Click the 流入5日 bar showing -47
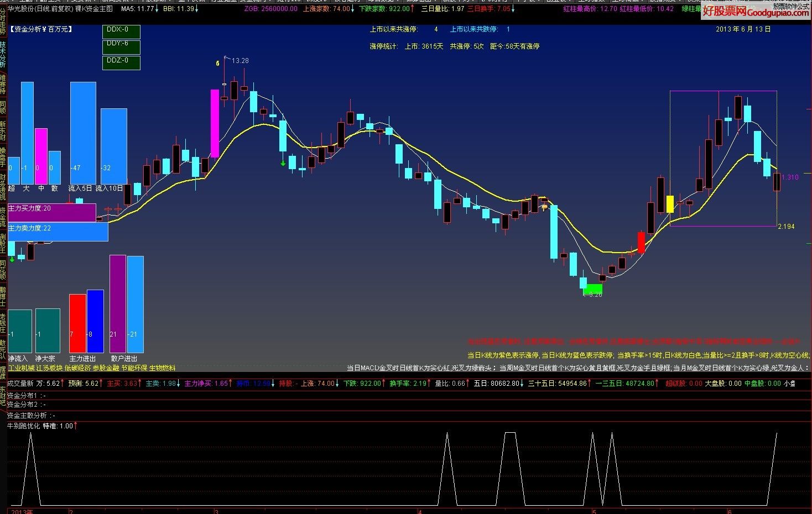 tap(83, 133)
